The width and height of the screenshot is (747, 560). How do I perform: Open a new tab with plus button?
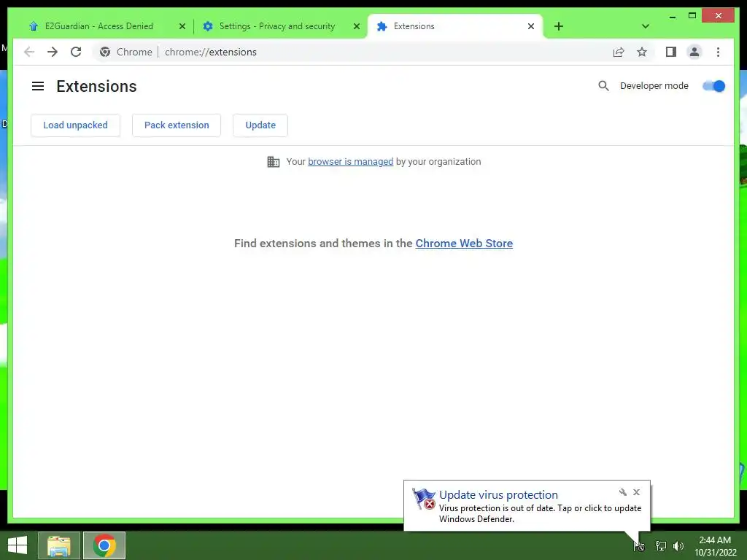click(559, 26)
